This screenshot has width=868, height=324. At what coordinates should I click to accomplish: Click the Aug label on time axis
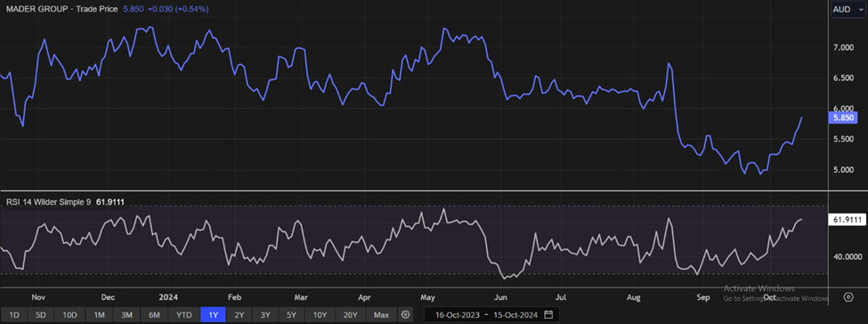coord(634,297)
